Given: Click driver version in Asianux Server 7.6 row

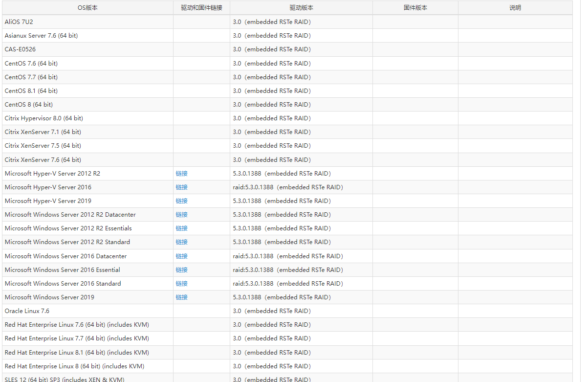Looking at the screenshot, I should (272, 36).
